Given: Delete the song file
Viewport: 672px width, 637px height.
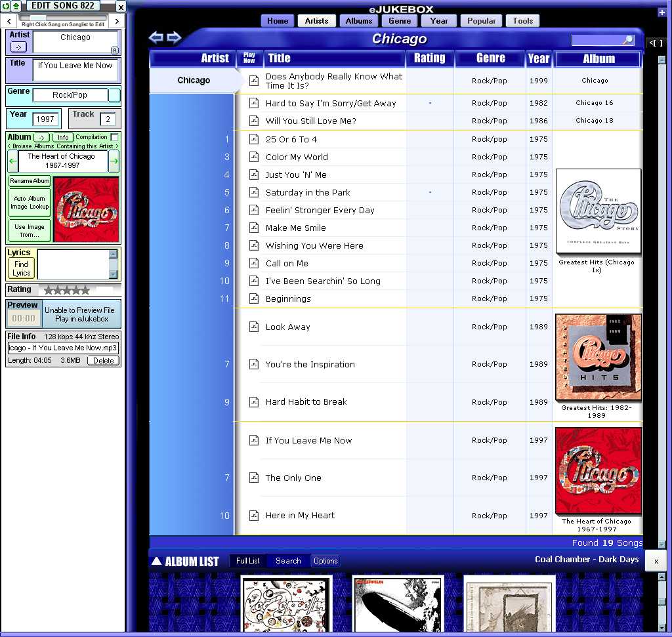Looking at the screenshot, I should pos(103,361).
